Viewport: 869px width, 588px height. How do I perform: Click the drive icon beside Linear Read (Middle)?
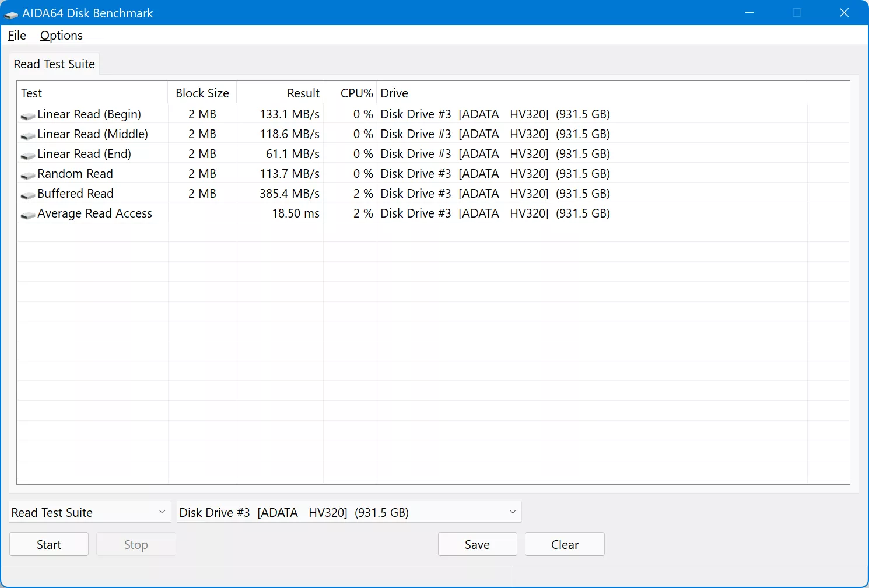pos(28,135)
